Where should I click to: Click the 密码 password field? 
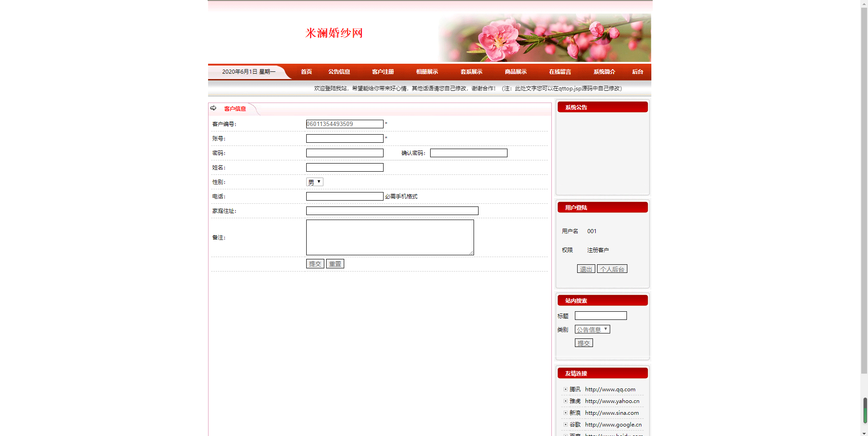click(x=345, y=153)
